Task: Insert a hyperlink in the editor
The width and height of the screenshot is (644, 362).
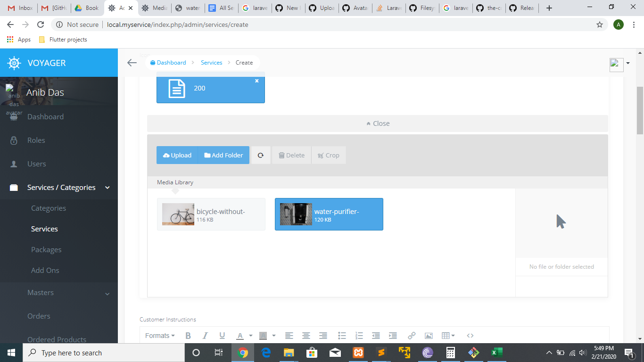Action: click(x=412, y=335)
